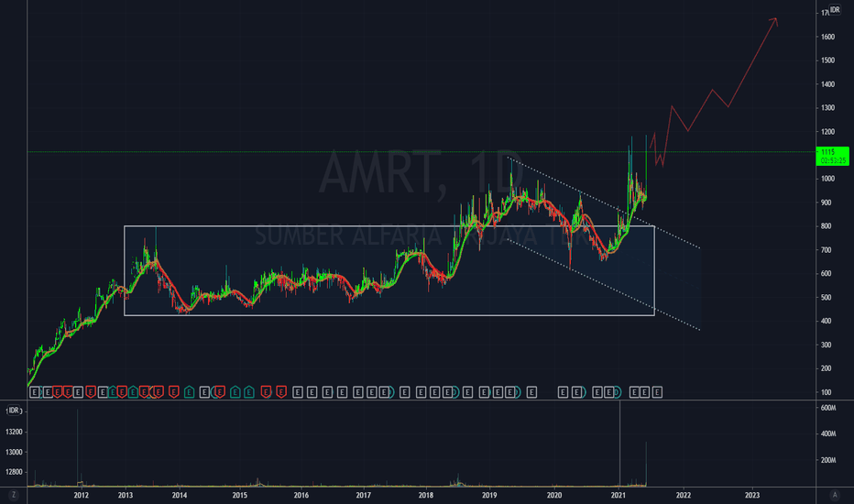Click the 2019 year label on time axis

coord(489,495)
